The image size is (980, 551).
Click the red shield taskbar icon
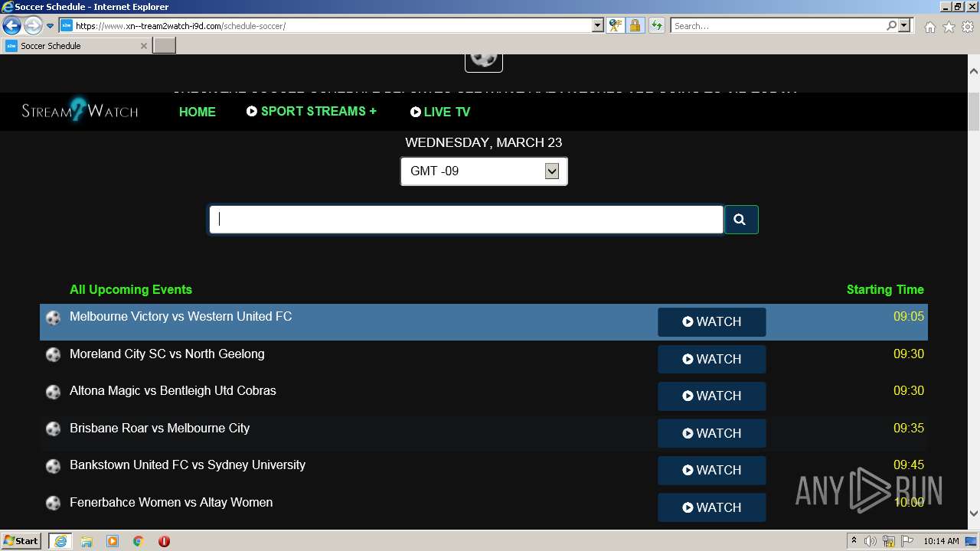click(164, 541)
